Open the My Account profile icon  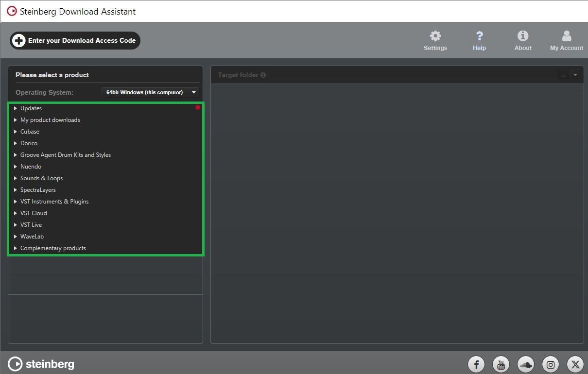[567, 36]
